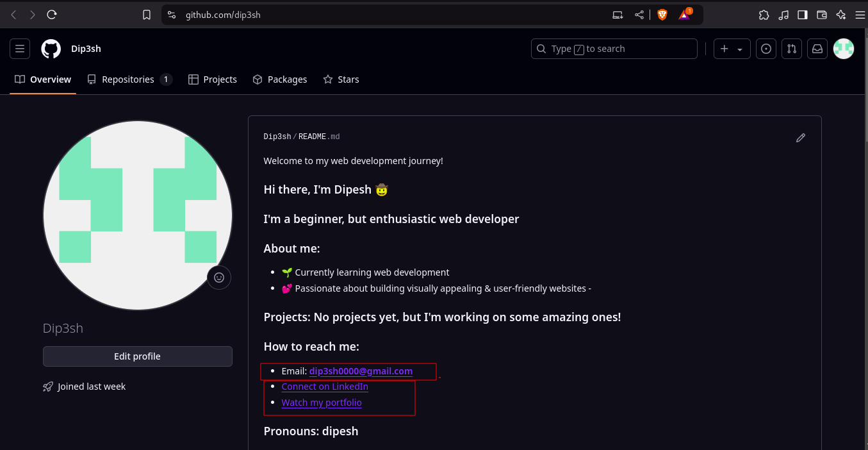Viewport: 868px width, 450px height.
Task: Open the Brave wallet icon
Action: tap(821, 14)
